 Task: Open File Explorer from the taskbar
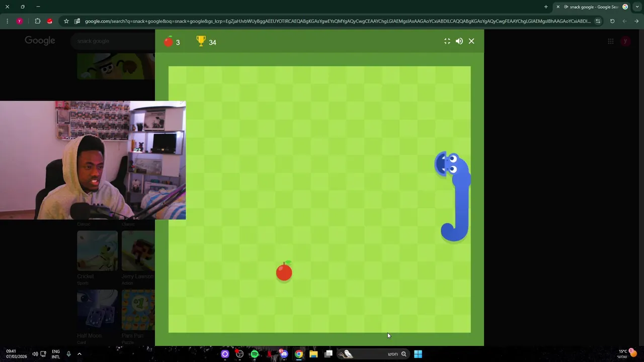point(313,354)
